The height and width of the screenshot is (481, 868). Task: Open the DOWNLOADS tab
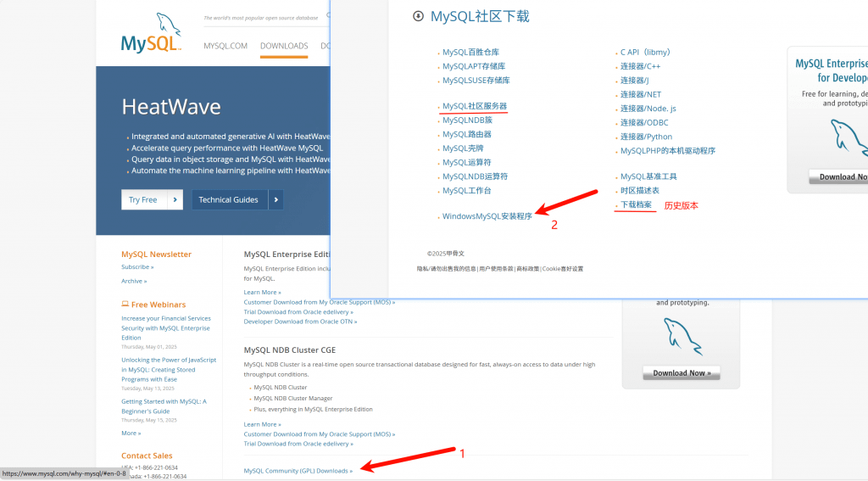click(x=284, y=46)
